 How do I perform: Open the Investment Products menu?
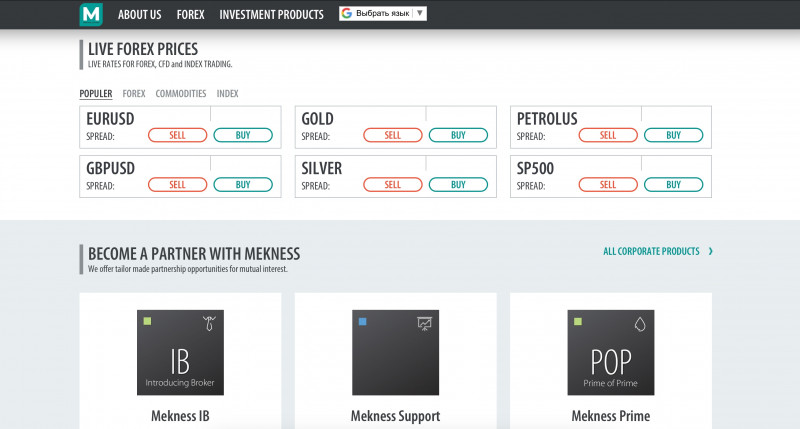[271, 15]
